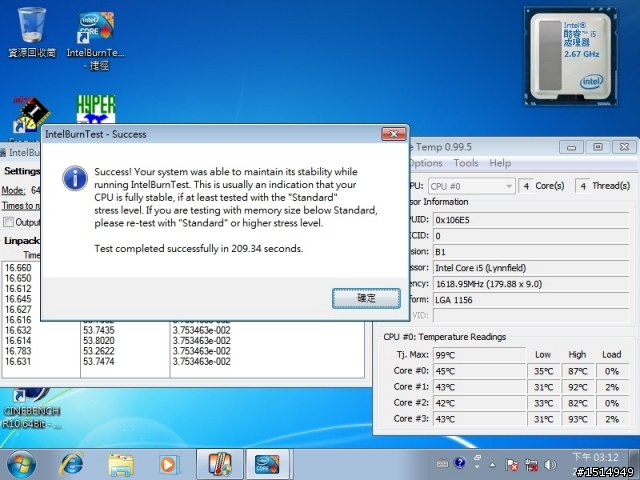Click the blue information icon in the dialog
The image size is (640, 480).
tap(75, 178)
